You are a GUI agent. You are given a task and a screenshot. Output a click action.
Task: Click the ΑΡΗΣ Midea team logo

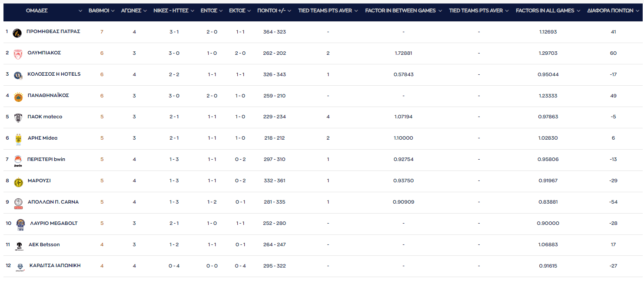18,139
